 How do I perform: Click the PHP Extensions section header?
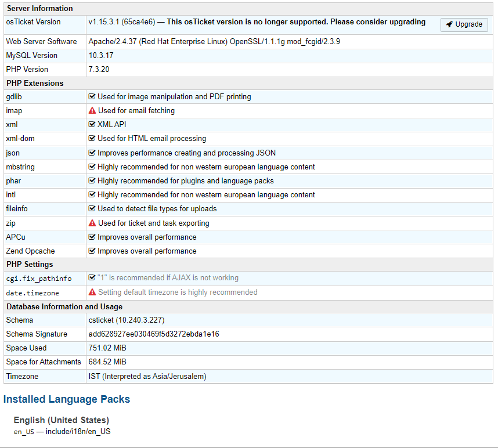click(35, 83)
